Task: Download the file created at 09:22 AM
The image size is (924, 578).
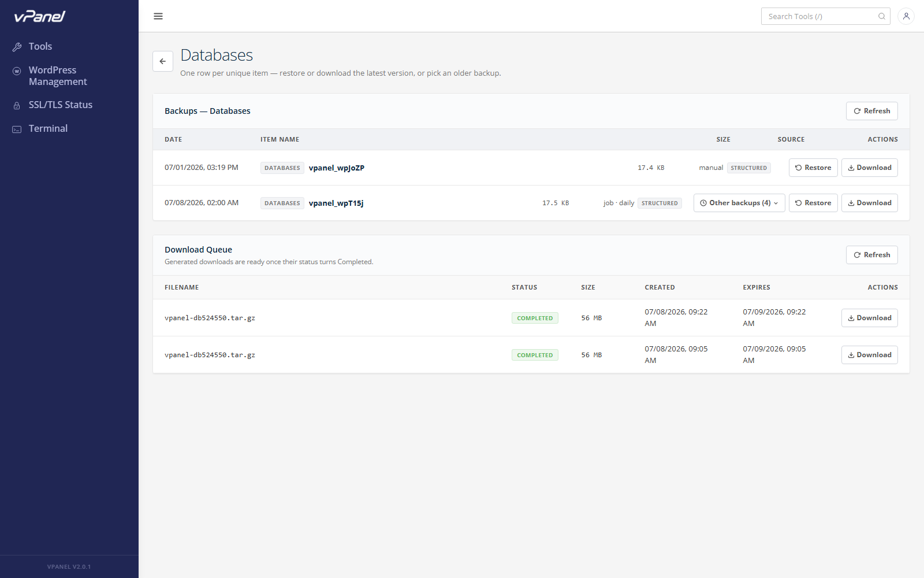Action: click(x=869, y=318)
